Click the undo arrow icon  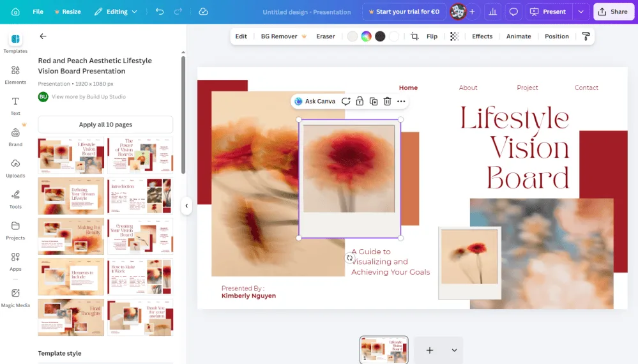pos(160,11)
